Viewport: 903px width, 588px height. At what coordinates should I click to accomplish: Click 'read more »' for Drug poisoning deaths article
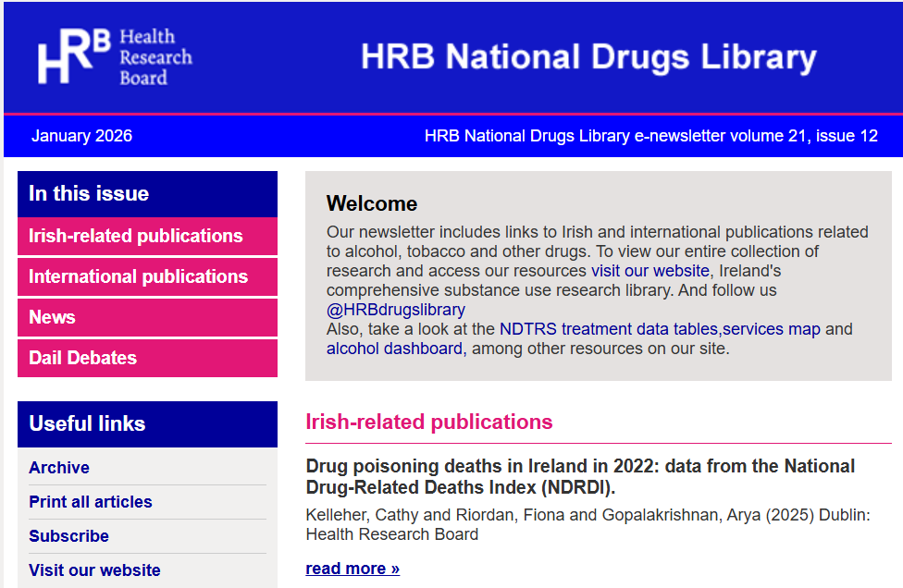[x=353, y=569]
